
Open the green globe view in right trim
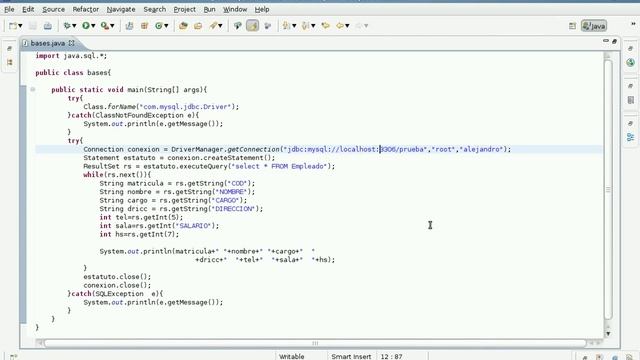[631, 62]
